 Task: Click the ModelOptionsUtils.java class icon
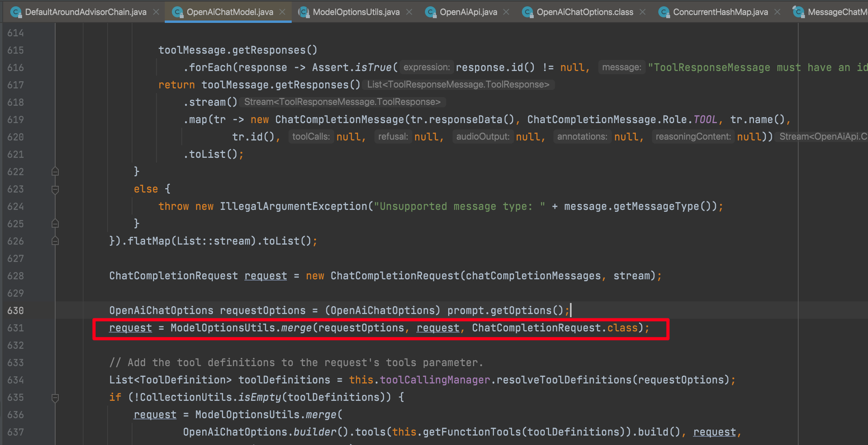click(304, 12)
